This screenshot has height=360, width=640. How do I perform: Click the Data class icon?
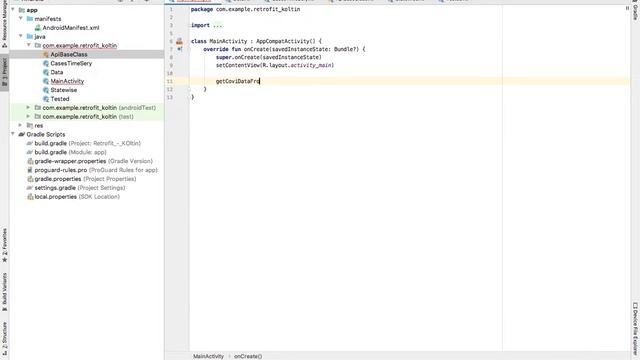[46, 72]
